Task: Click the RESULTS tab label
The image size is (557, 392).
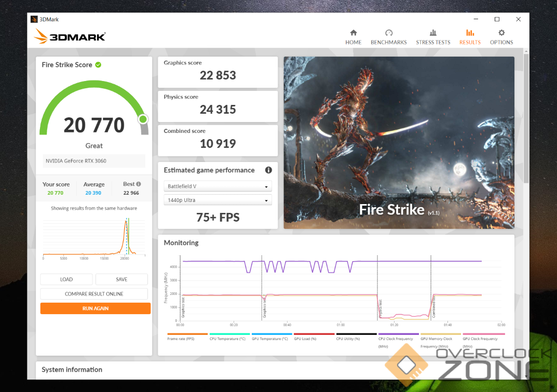Action: (470, 42)
